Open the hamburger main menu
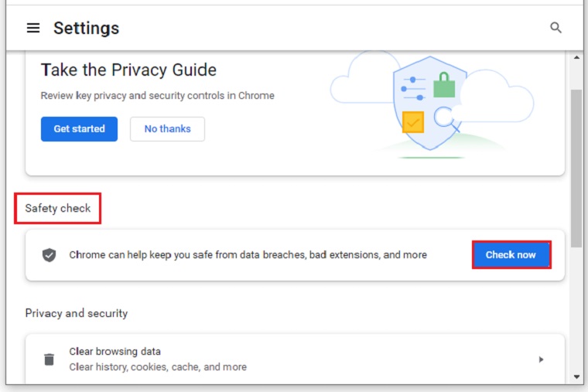The height and width of the screenshot is (392, 588). pos(32,29)
